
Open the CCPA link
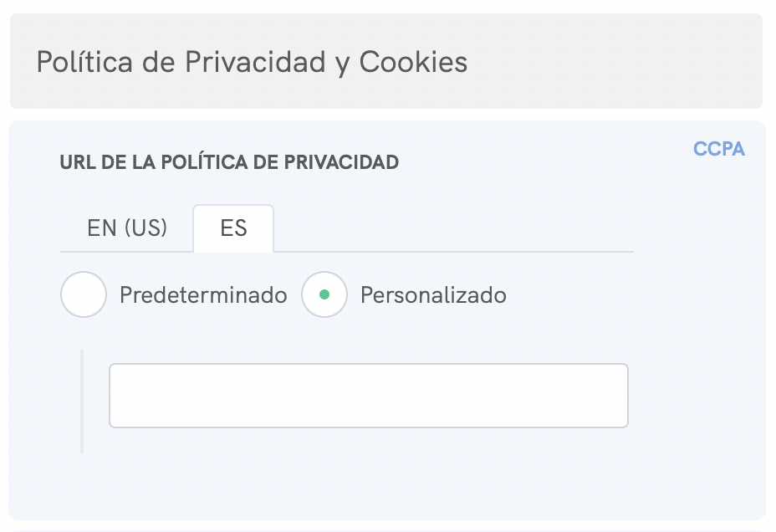coord(718,150)
